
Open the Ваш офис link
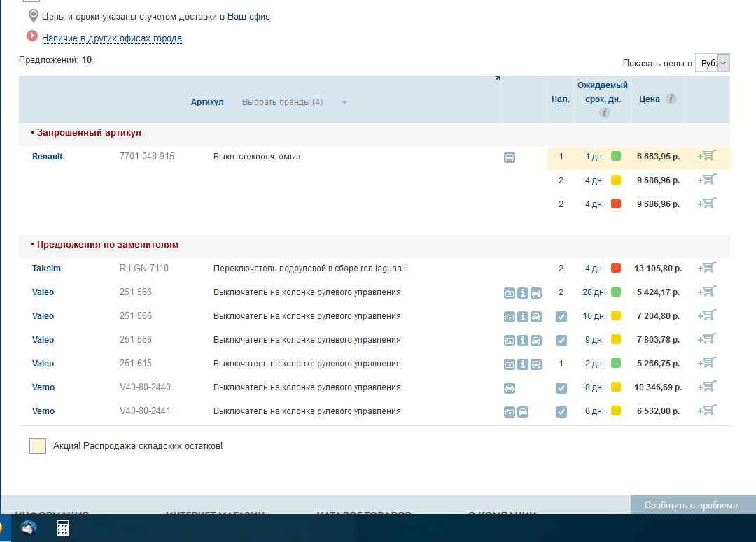pos(248,16)
